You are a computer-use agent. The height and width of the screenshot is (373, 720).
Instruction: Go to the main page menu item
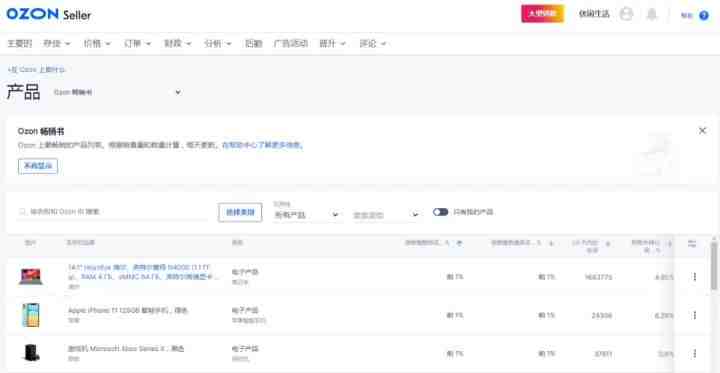click(x=20, y=44)
